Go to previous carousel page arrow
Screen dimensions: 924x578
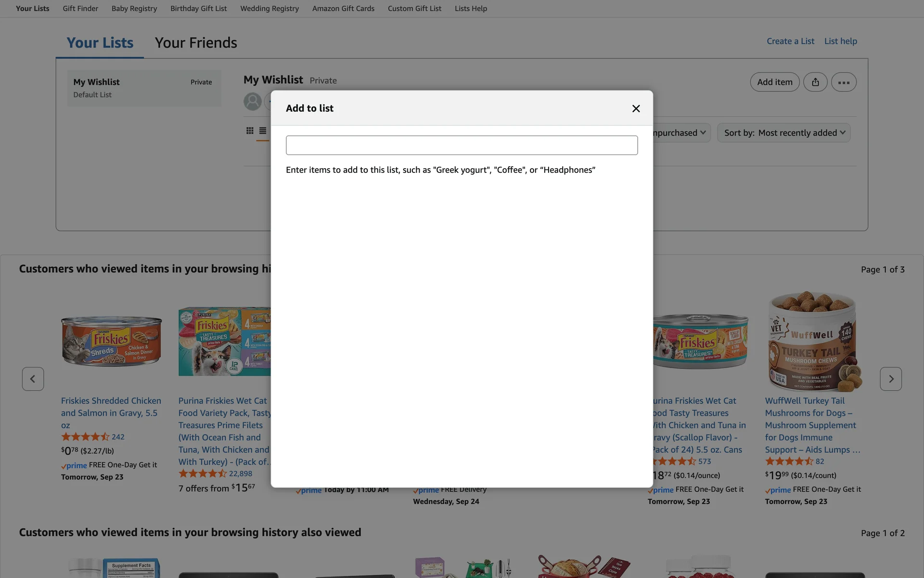33,379
